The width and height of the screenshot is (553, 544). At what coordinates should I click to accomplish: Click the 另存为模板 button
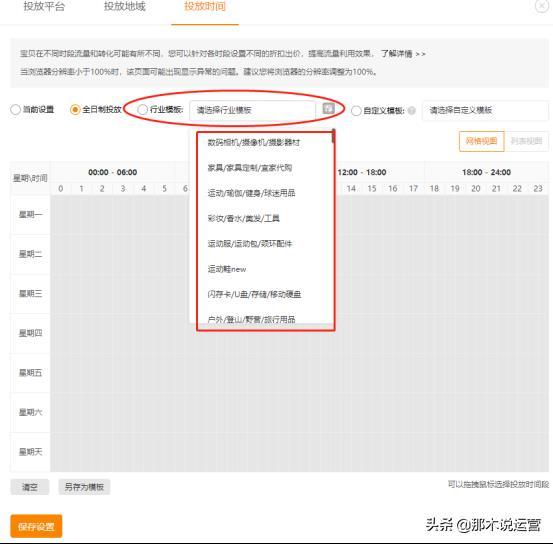pos(84,487)
